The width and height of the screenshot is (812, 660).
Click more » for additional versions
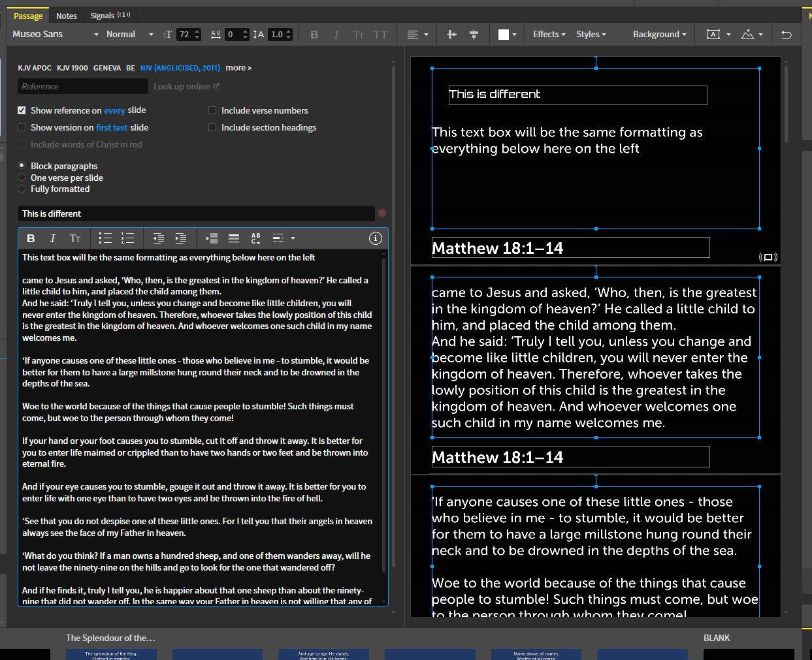tap(238, 68)
